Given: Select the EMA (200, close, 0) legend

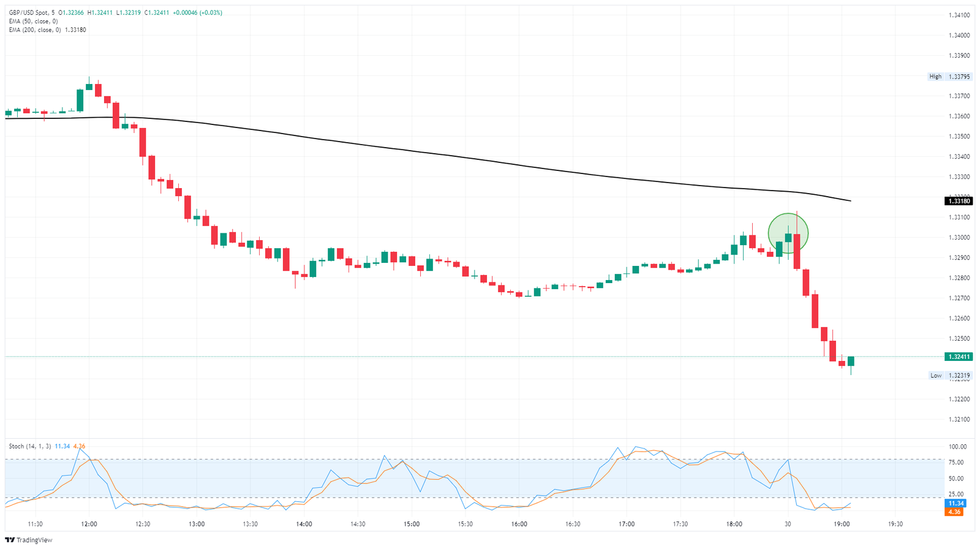Looking at the screenshot, I should (x=35, y=29).
